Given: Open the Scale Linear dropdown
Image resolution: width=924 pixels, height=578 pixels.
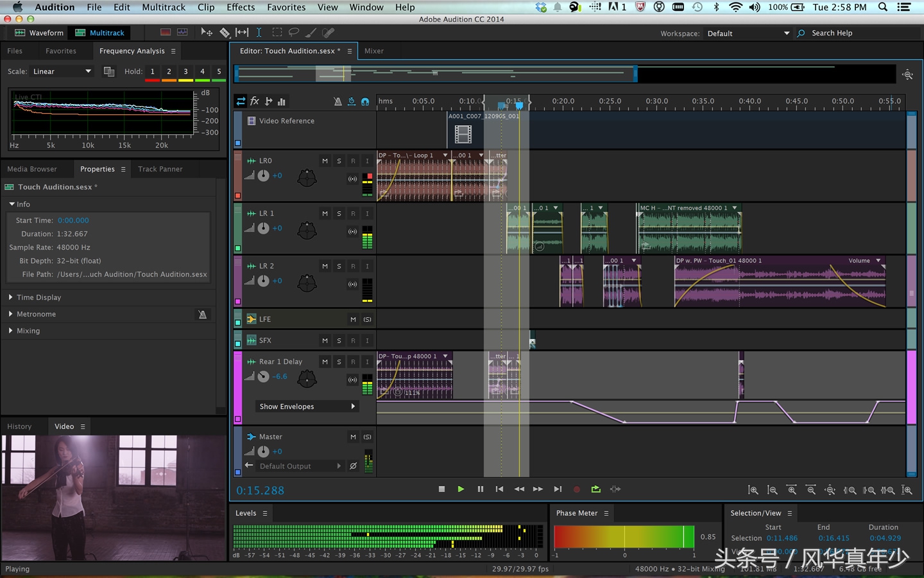Looking at the screenshot, I should point(62,71).
